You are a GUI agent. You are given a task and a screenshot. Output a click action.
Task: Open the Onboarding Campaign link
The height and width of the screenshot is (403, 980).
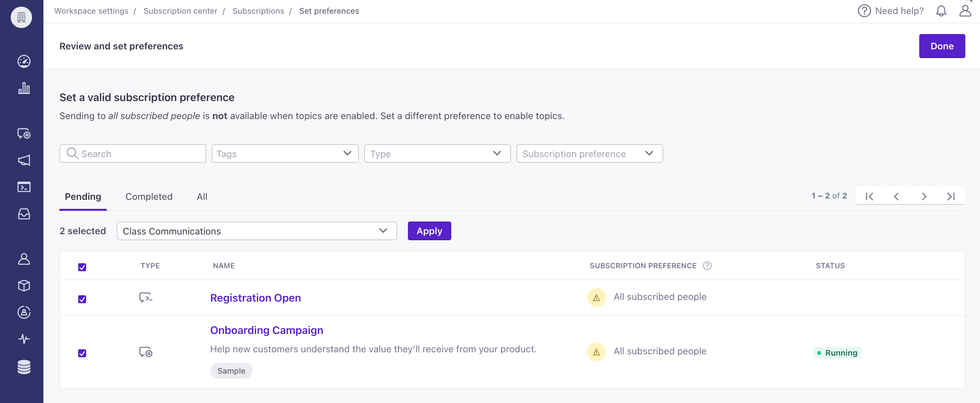click(267, 330)
